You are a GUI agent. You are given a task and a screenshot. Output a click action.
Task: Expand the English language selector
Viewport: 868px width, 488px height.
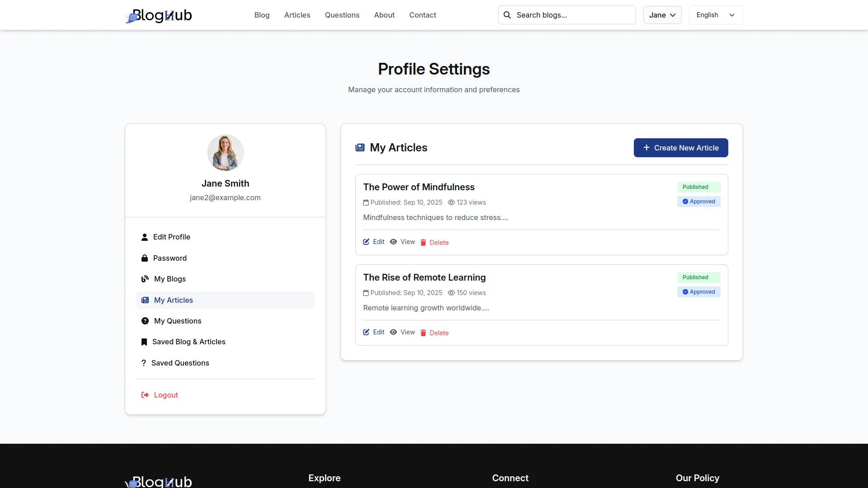(715, 15)
